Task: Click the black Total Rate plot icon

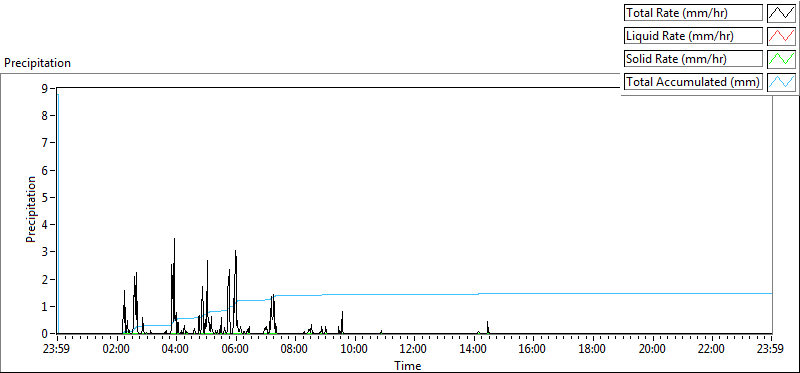Action: (782, 13)
